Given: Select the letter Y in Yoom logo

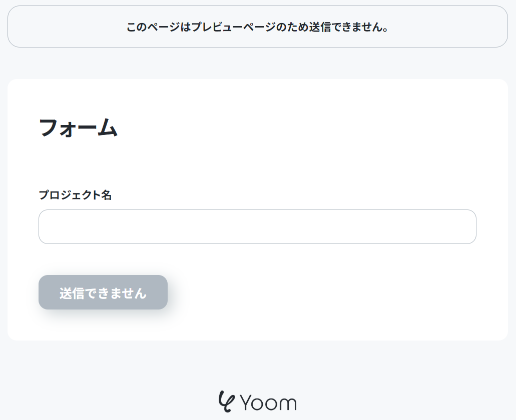Looking at the screenshot, I should [246, 402].
